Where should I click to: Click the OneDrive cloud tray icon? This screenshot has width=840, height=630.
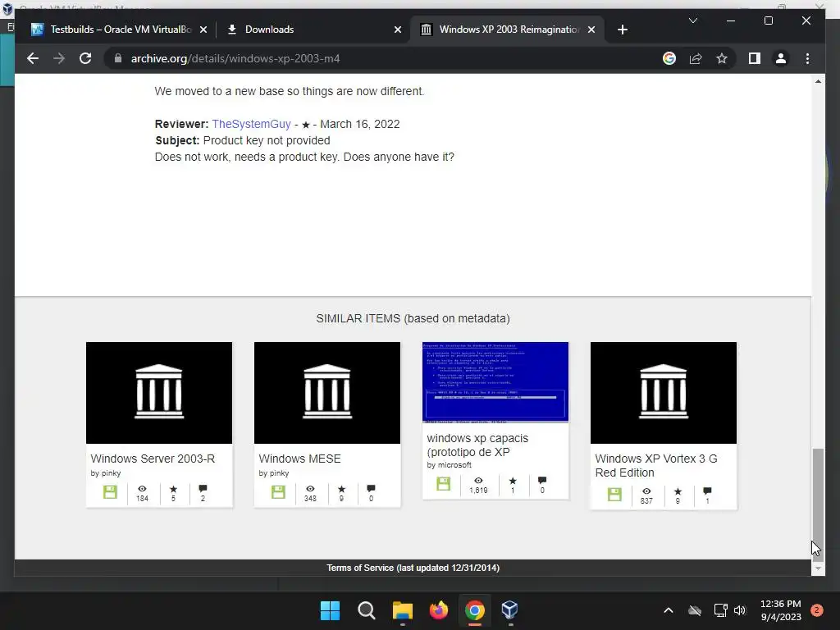pyautogui.click(x=695, y=610)
